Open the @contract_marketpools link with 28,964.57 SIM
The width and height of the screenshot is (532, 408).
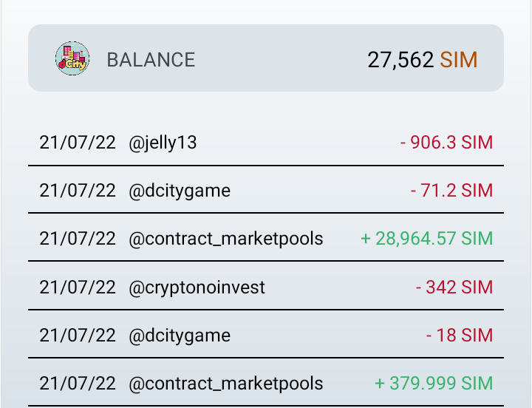(x=225, y=239)
